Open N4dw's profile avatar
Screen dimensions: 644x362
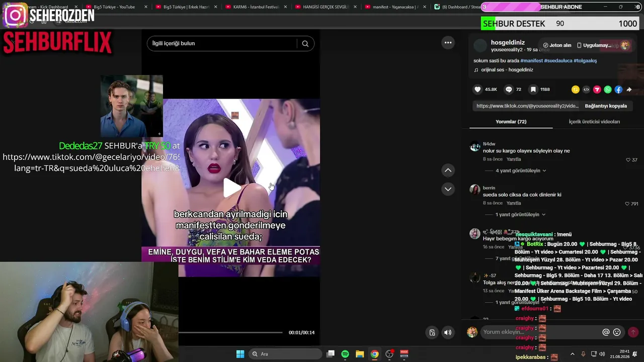[474, 147]
